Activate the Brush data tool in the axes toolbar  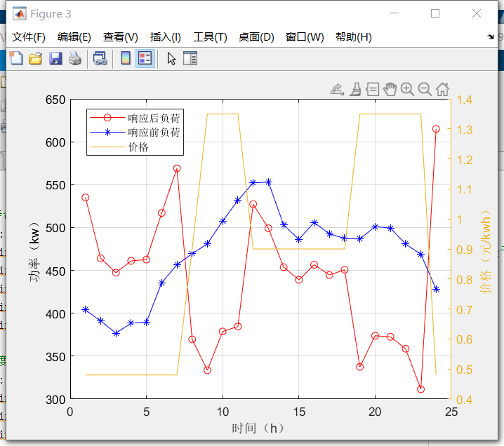[x=355, y=89]
